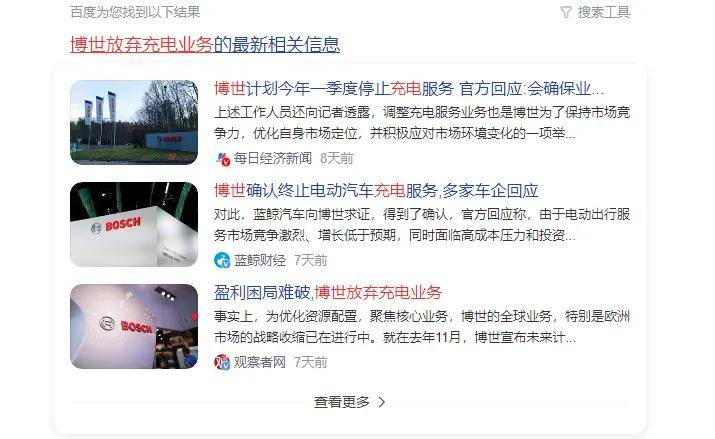Open article 盈利困局难破,博世放弃充电业务
Viewport: 715px width, 439px height.
coord(328,293)
